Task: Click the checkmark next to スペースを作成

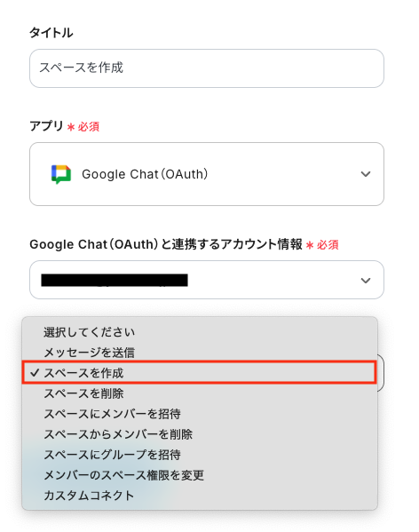Action: pos(35,373)
